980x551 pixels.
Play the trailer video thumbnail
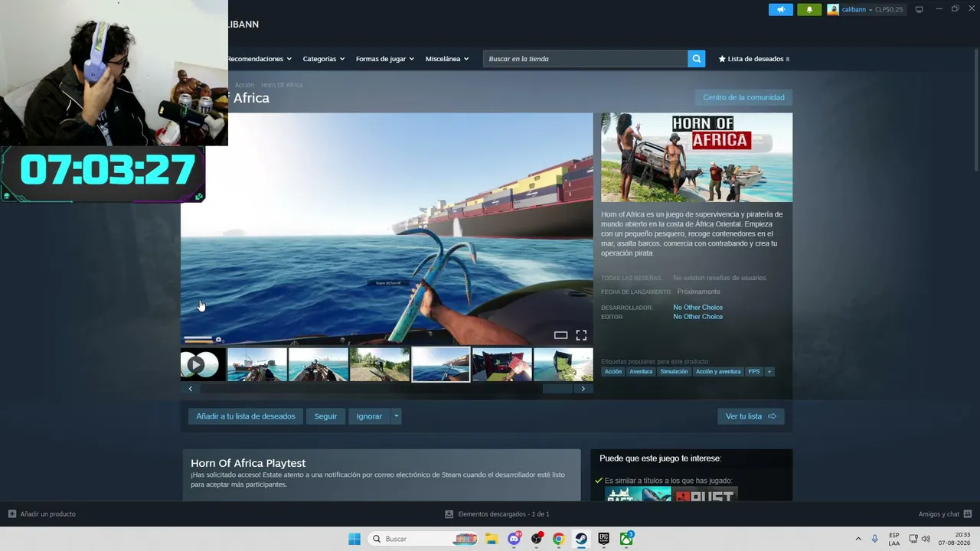click(203, 365)
